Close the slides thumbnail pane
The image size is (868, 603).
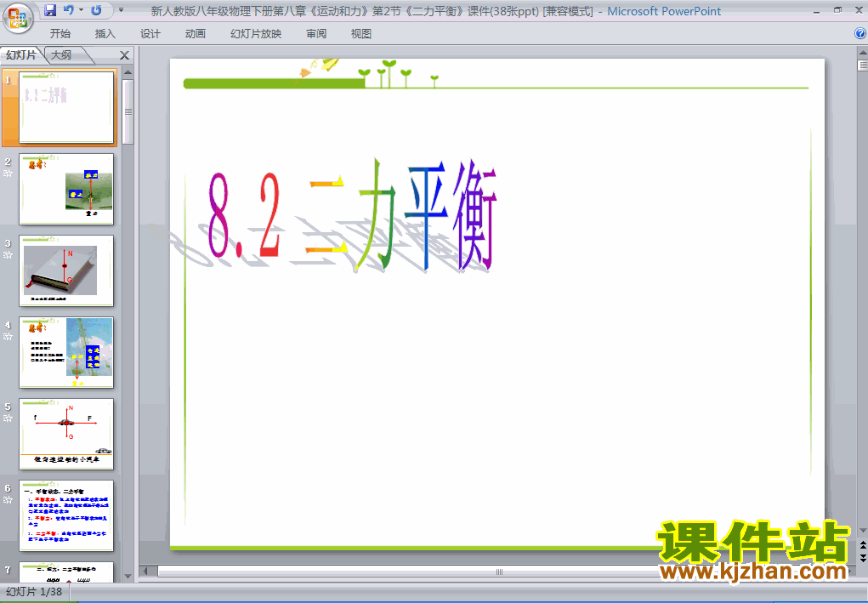point(125,55)
